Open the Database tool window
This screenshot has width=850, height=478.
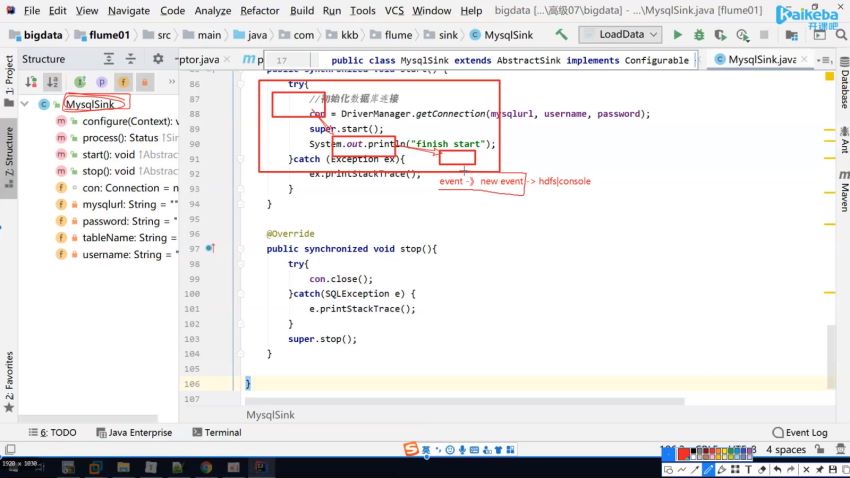point(844,83)
